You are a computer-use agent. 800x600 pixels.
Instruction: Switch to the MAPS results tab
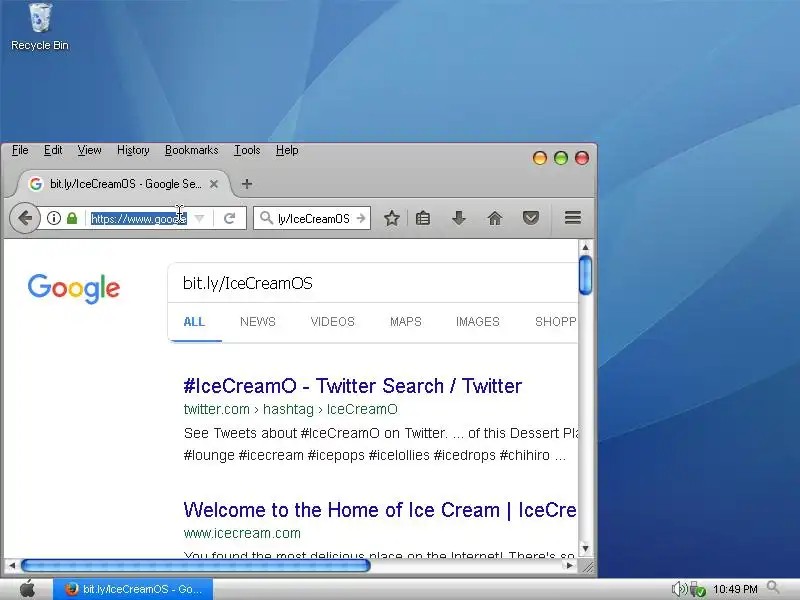(406, 322)
